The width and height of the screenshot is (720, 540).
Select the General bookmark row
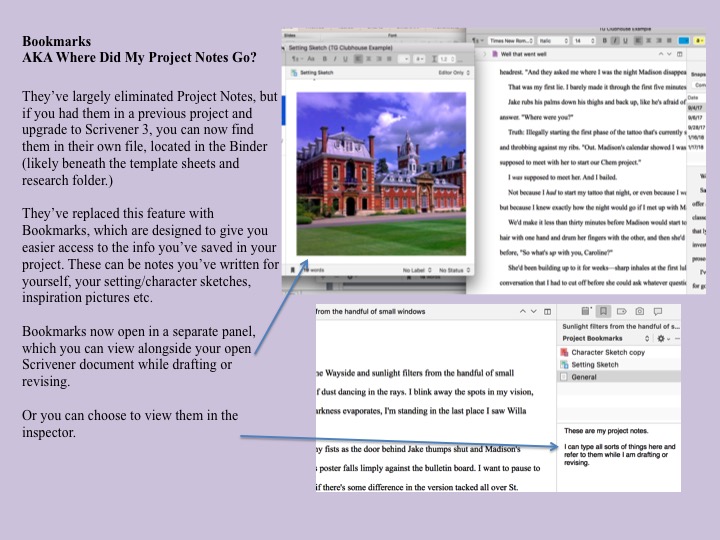click(619, 377)
